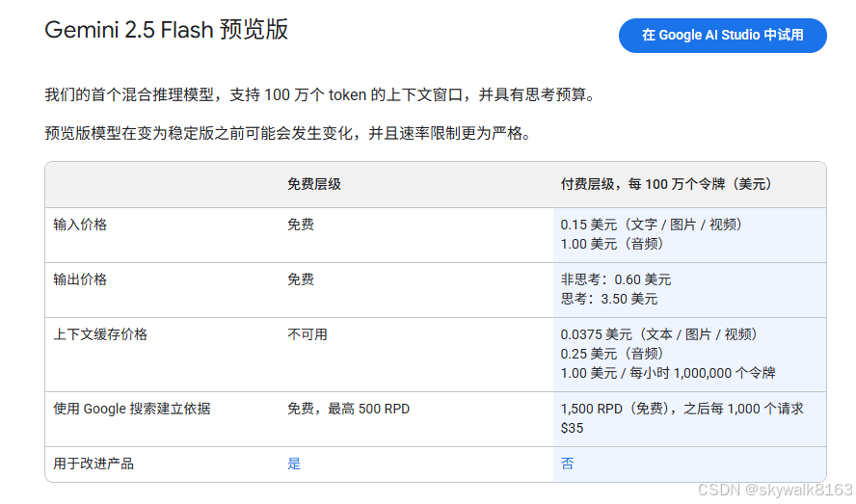856x504 pixels.
Task: Click the 免费层级 column header
Action: tap(314, 184)
